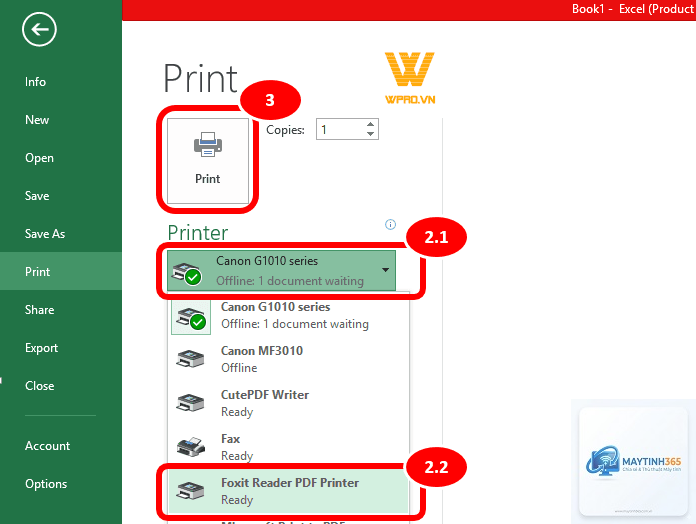Click the Canon MF3010 printer icon

(x=190, y=359)
